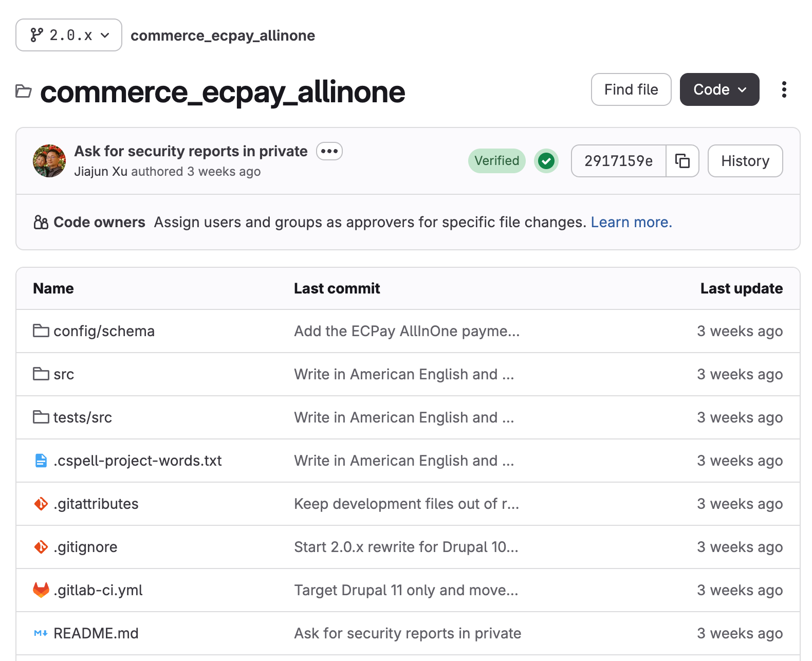812x661 pixels.
Task: Expand the Code dropdown button
Action: point(719,89)
